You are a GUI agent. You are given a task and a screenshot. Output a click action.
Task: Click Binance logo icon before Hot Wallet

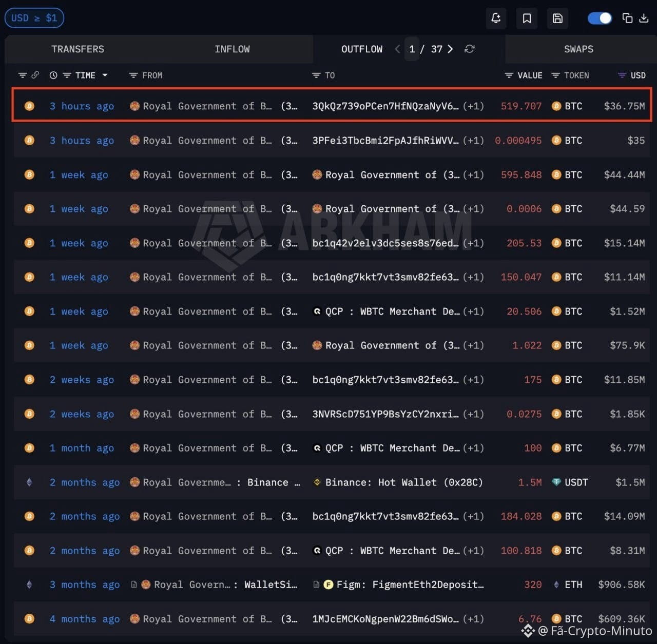(317, 482)
